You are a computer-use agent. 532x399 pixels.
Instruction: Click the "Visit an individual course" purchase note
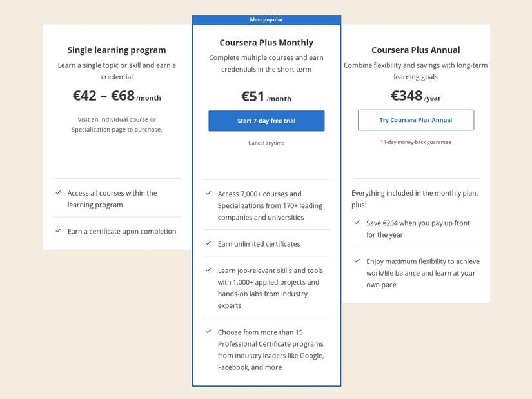click(x=116, y=124)
